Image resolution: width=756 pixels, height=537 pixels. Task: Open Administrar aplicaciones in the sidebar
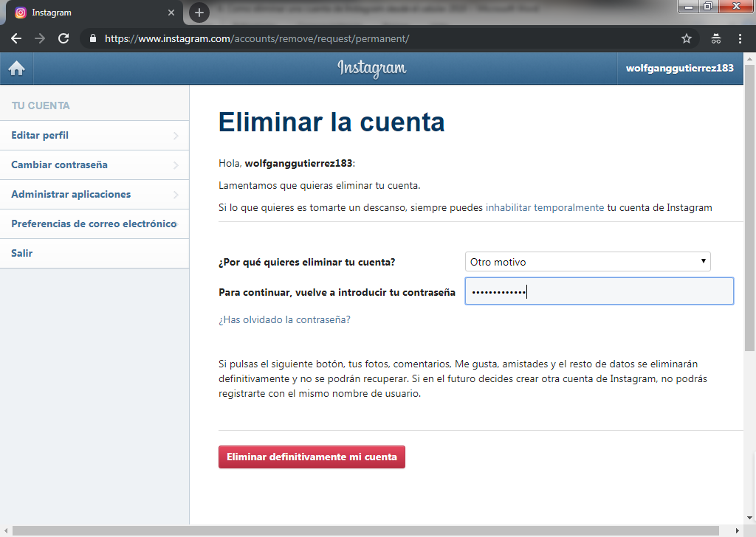point(94,194)
